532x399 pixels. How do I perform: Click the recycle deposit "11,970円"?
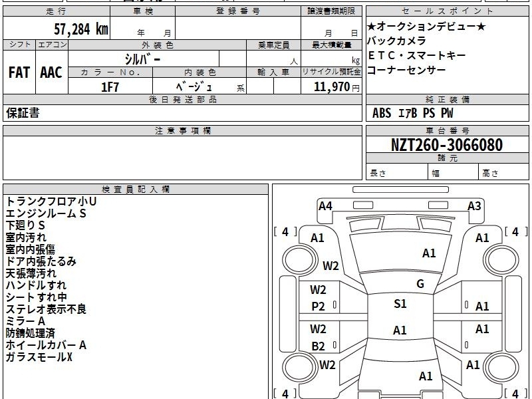click(336, 87)
